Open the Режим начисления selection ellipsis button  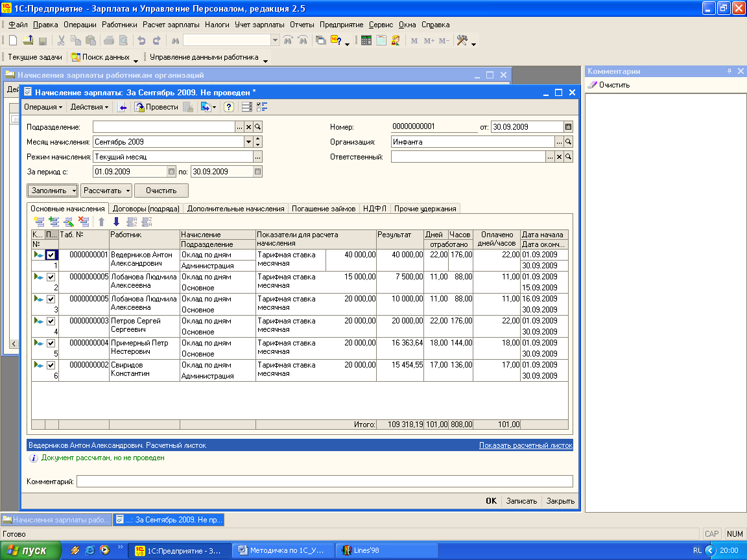(257, 157)
